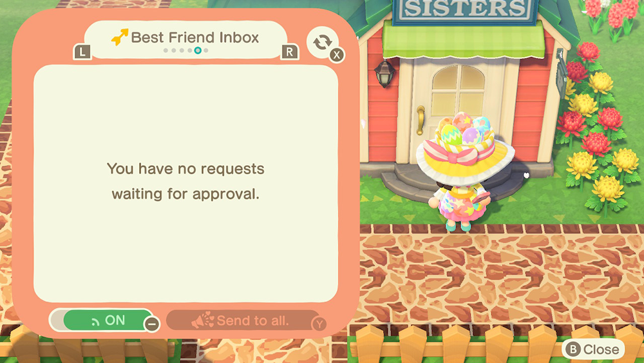This screenshot has height=363, width=644.
Task: Select the highlighted teal page dot
Action: click(198, 50)
